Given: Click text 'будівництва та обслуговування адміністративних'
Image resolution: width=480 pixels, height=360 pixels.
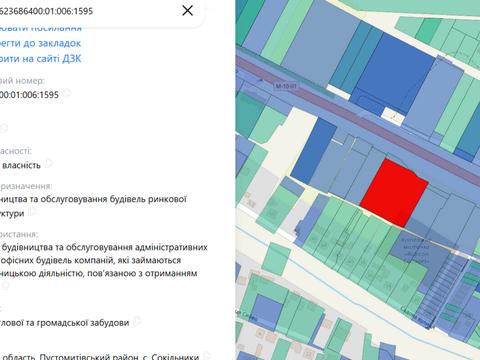Looking at the screenshot, I should point(105,247).
